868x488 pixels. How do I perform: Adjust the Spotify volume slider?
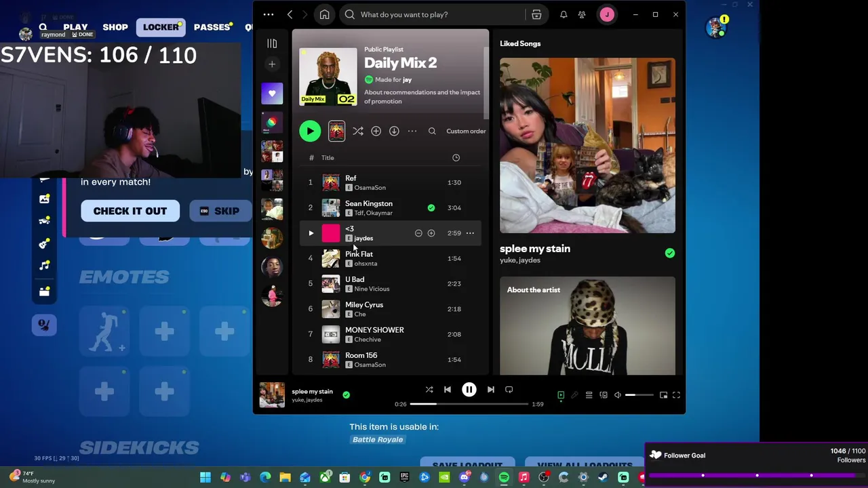[x=639, y=395]
